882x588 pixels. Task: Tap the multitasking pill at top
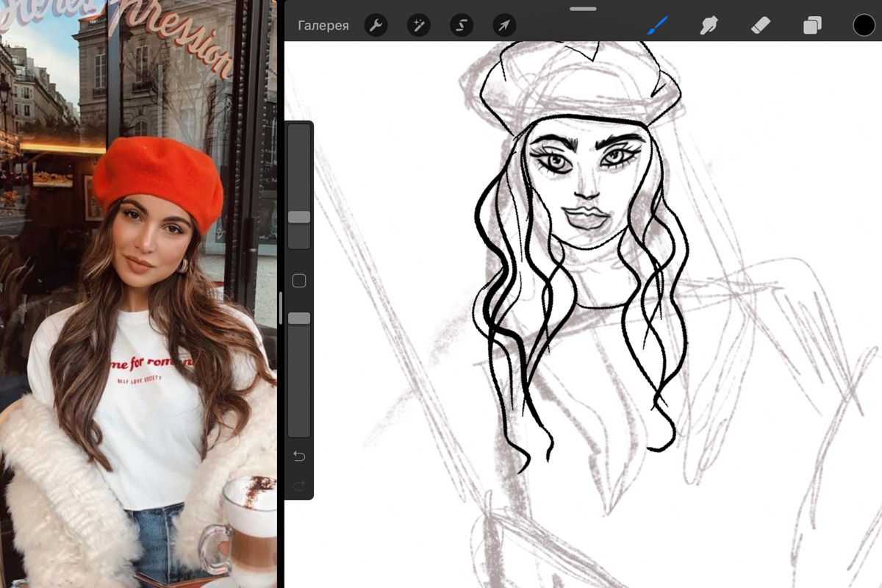(583, 9)
